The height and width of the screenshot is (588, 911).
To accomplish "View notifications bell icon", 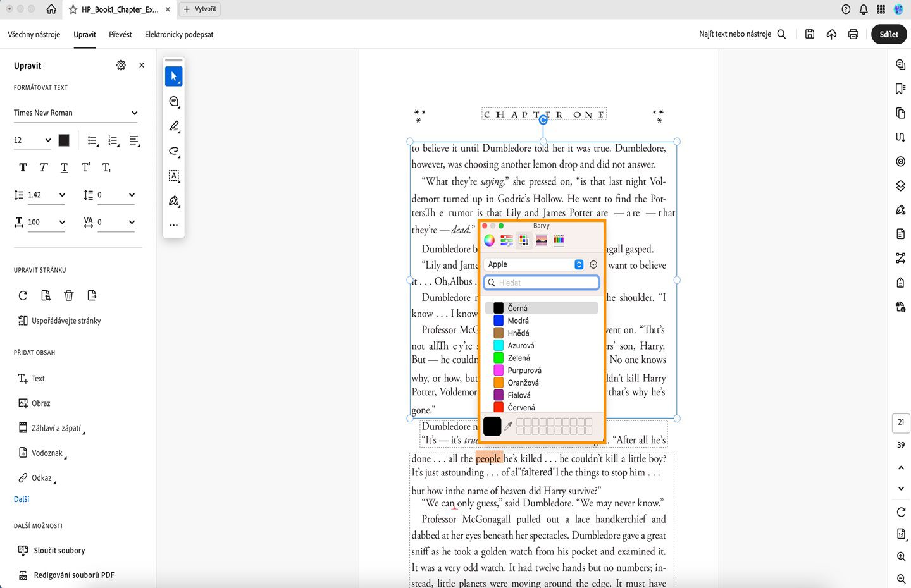I will [864, 9].
